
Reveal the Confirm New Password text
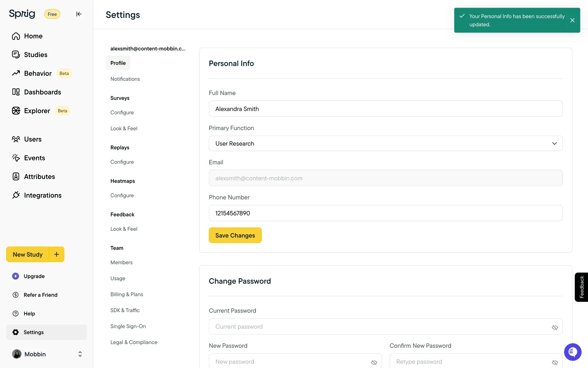click(555, 362)
